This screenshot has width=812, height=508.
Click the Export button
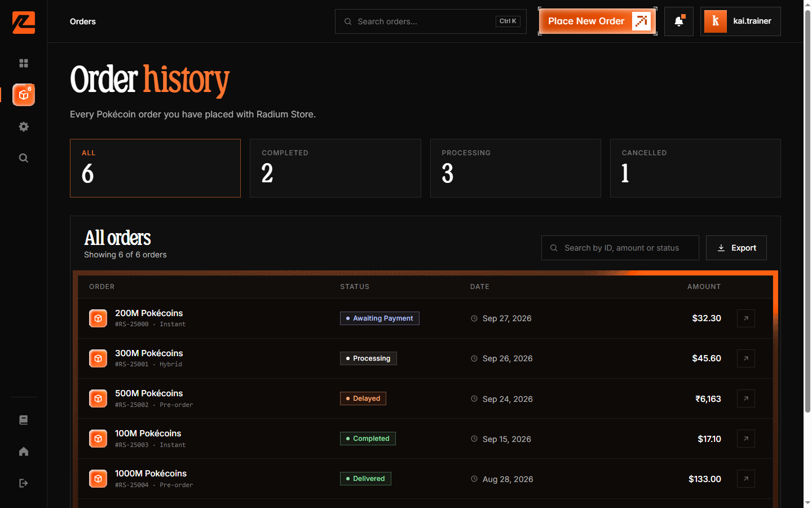736,248
